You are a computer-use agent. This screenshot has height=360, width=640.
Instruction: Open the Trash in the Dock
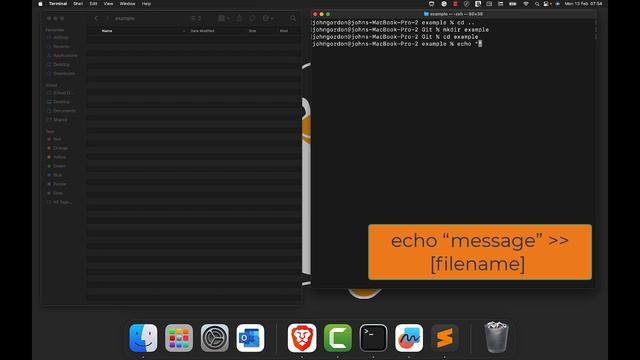496,337
